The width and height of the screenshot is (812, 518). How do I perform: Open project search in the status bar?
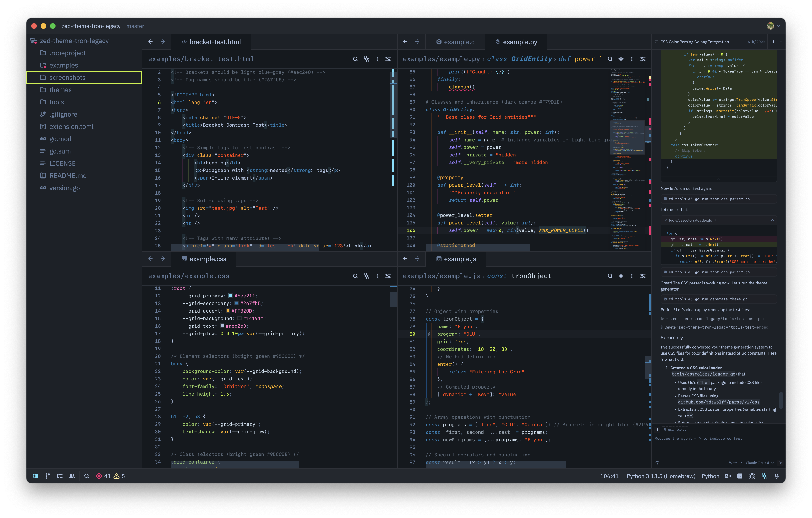coord(87,476)
